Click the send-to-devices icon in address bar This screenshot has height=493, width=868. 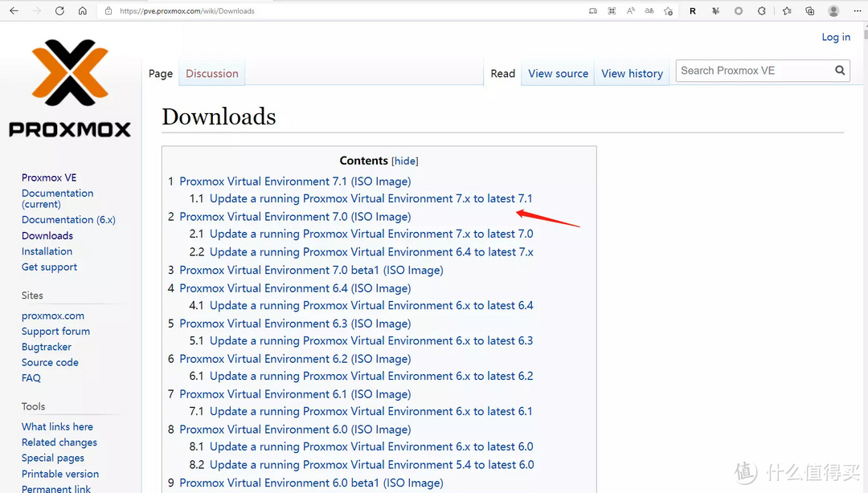593,10
